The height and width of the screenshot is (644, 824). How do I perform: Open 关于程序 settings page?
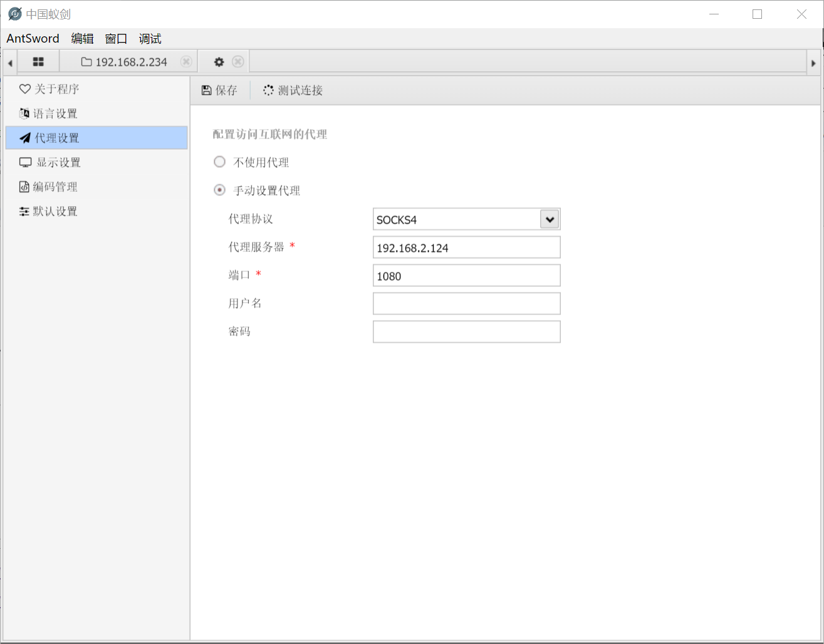click(x=96, y=89)
